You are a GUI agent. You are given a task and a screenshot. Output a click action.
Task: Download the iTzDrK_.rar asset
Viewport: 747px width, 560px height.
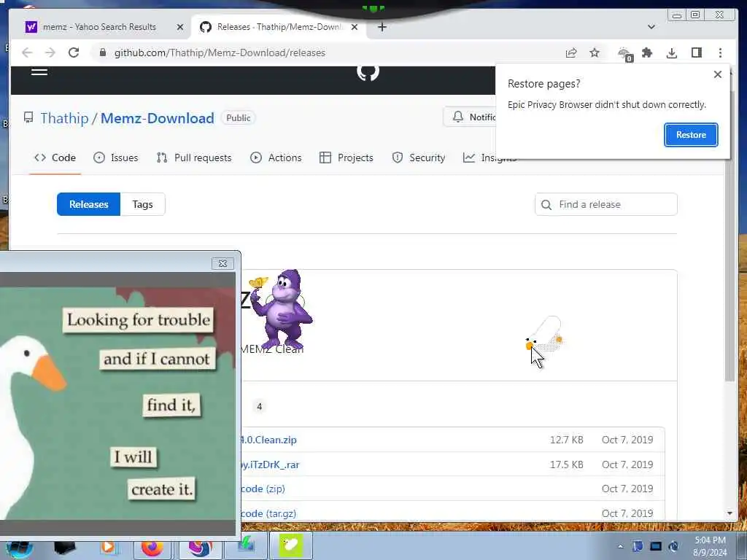pyautogui.click(x=270, y=464)
